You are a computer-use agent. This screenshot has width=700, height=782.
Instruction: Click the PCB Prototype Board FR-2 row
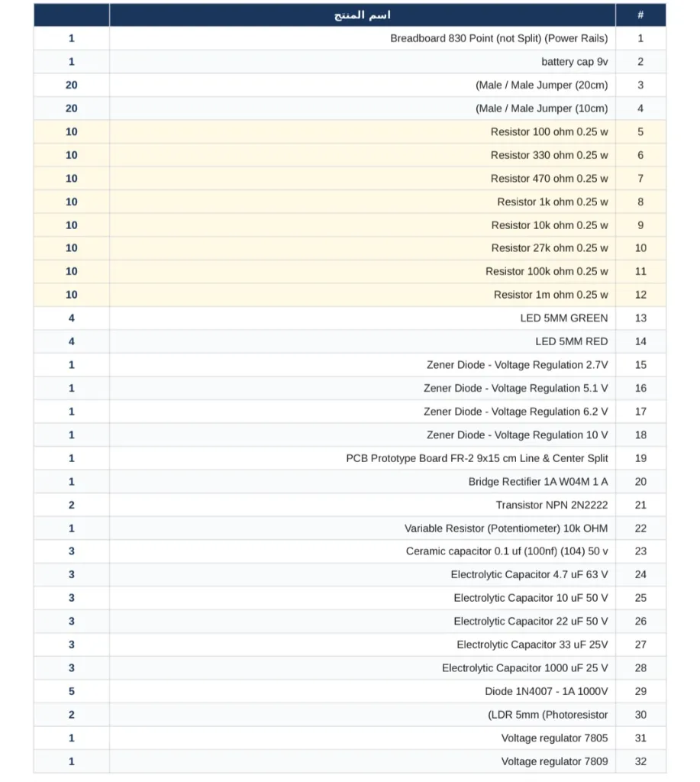350,458
